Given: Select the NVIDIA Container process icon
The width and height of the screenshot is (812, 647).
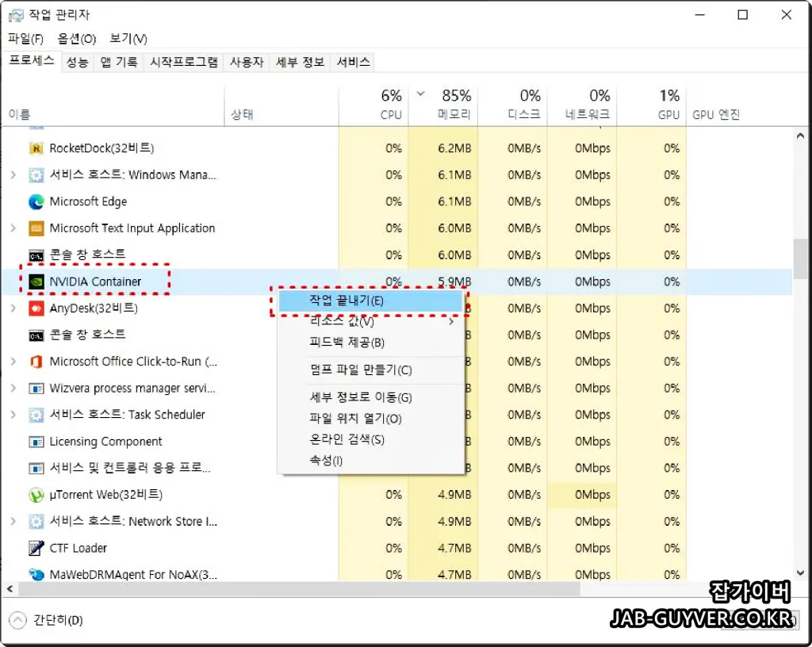Looking at the screenshot, I should (36, 281).
